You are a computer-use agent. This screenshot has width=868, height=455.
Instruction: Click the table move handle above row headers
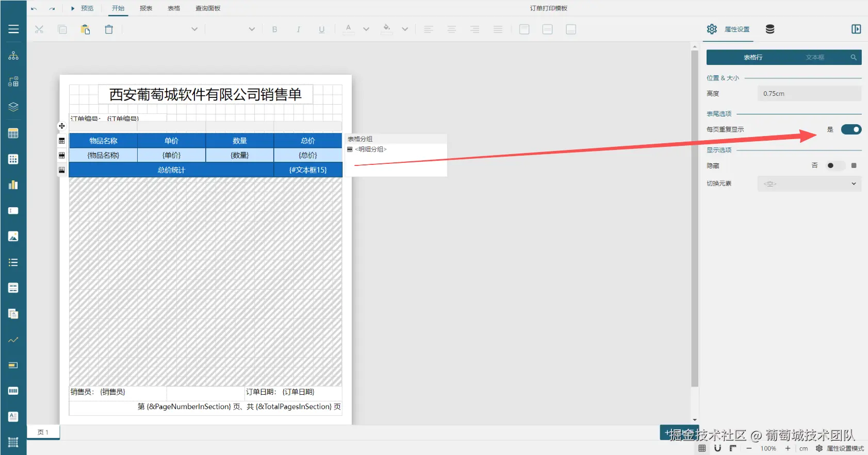[x=62, y=126]
